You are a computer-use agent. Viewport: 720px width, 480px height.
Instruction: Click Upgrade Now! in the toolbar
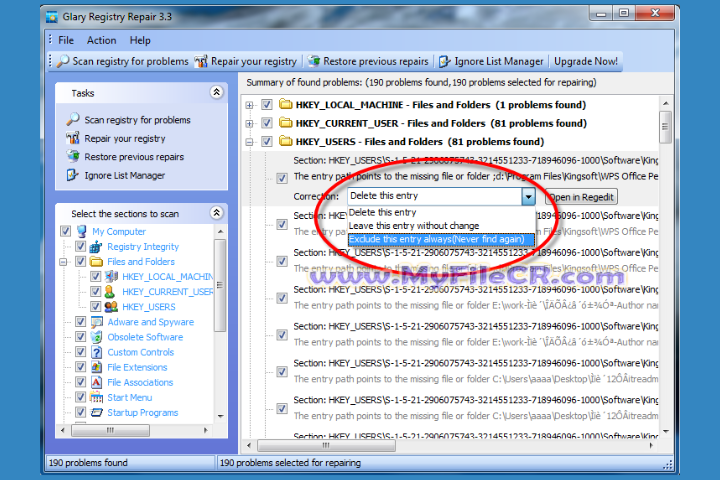(x=585, y=61)
